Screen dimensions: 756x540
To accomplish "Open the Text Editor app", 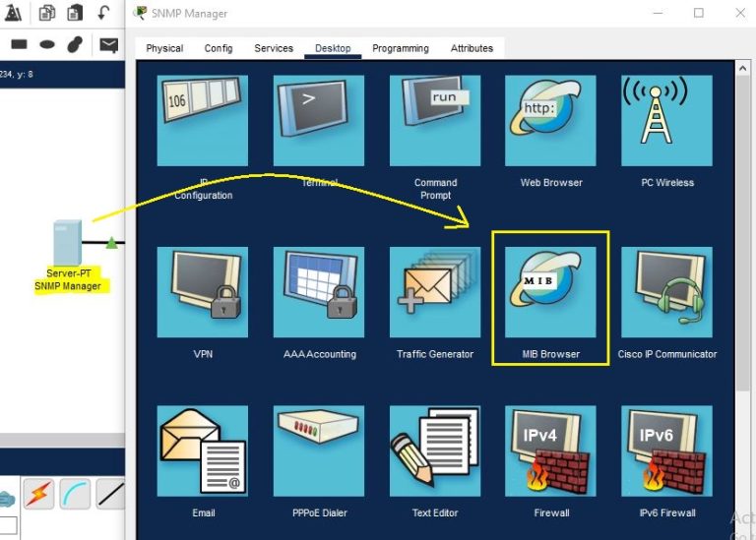I will (x=435, y=450).
